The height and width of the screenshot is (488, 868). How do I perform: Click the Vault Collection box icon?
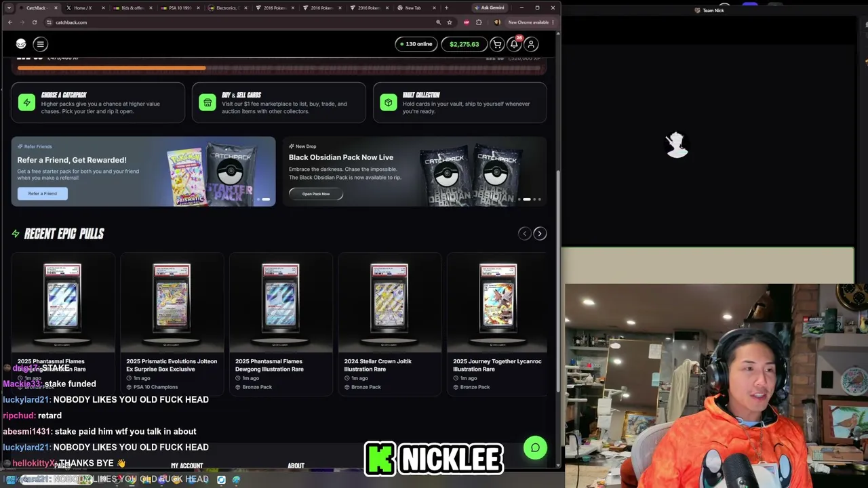pyautogui.click(x=388, y=103)
